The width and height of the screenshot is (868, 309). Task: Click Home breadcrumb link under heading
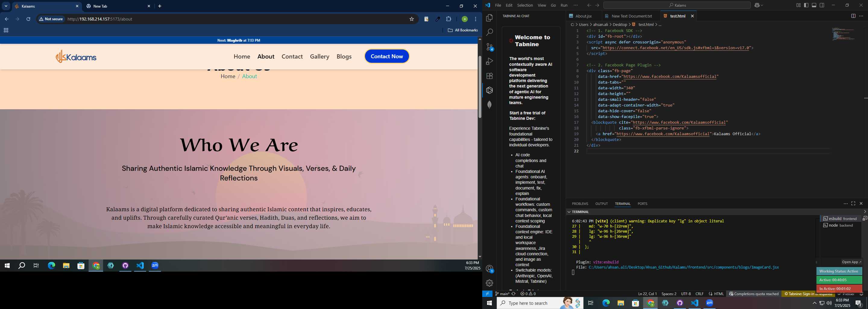(228, 77)
